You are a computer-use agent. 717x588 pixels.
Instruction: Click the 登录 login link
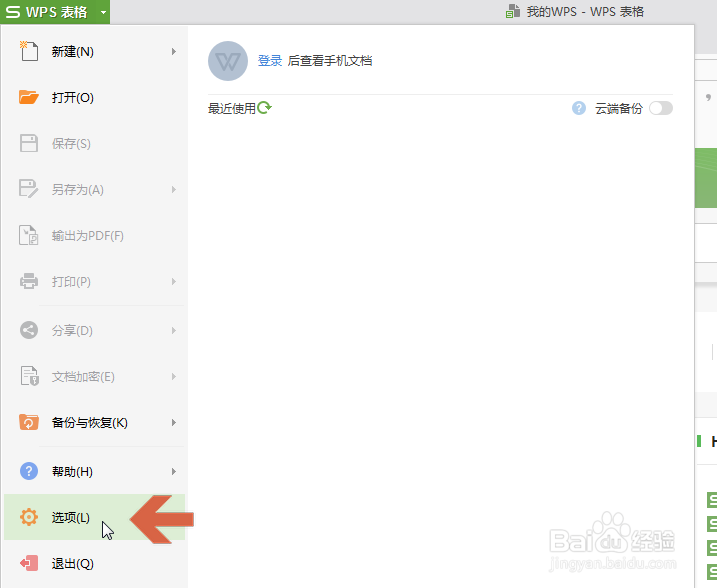(270, 61)
